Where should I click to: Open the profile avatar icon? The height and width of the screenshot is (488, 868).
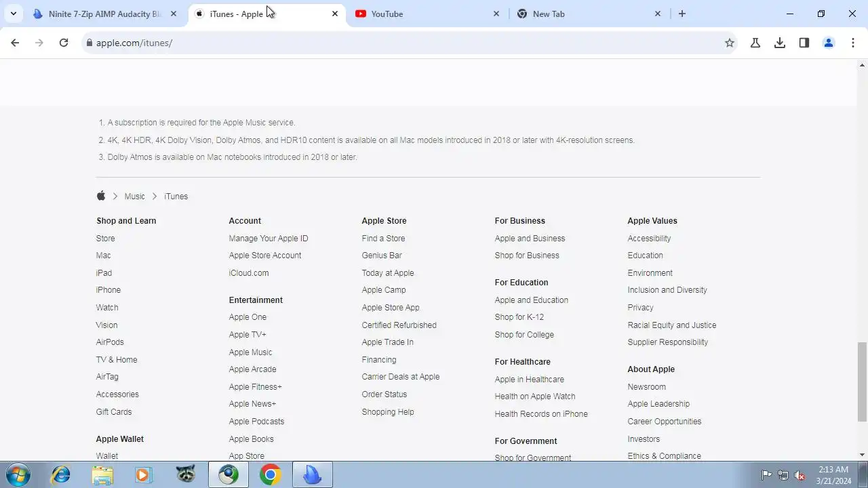click(x=829, y=43)
